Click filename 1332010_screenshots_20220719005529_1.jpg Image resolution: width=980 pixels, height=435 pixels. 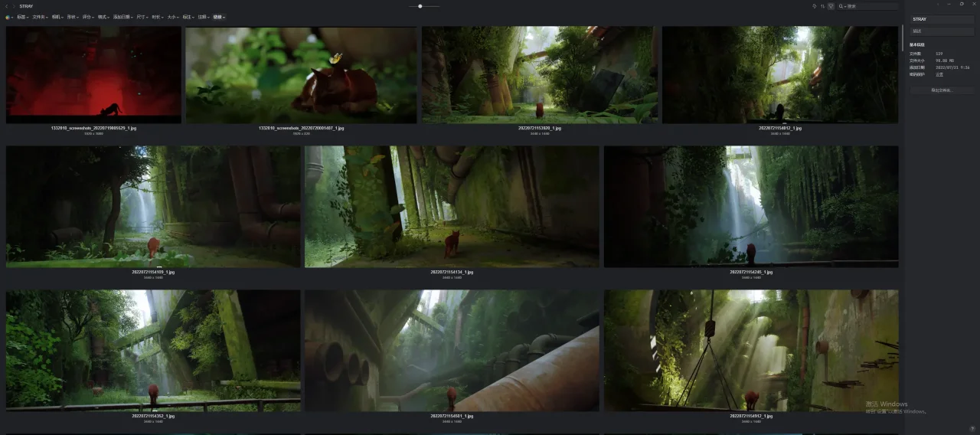pyautogui.click(x=93, y=128)
